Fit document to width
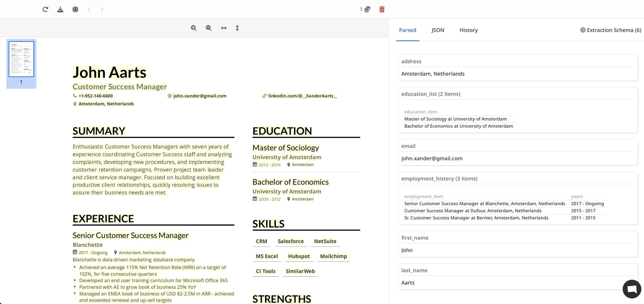This screenshot has height=304, width=644. pyautogui.click(x=223, y=28)
